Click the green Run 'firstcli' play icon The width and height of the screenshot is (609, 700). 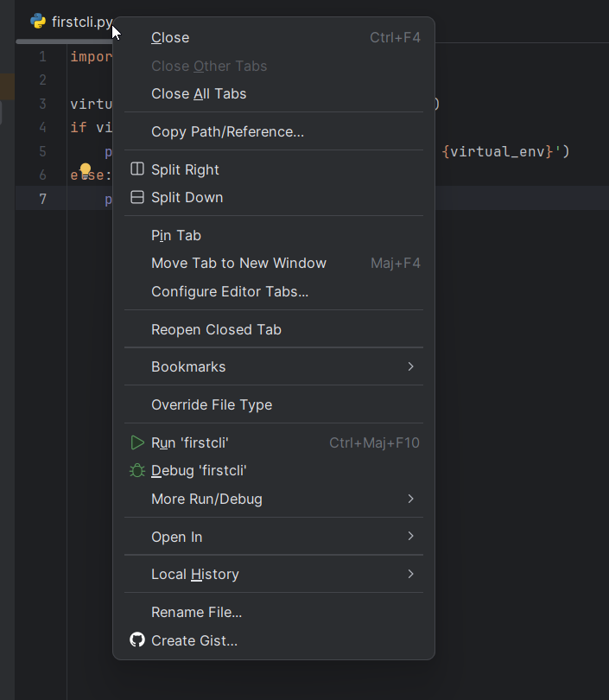[x=136, y=442]
